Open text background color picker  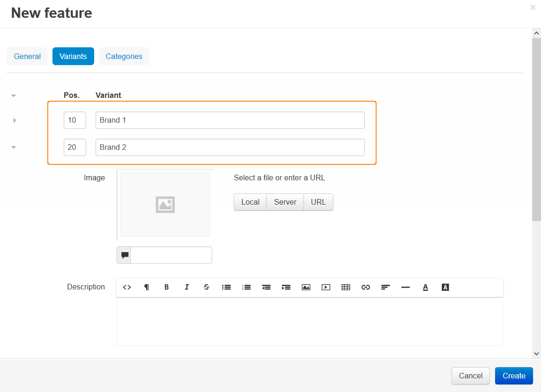click(x=445, y=287)
